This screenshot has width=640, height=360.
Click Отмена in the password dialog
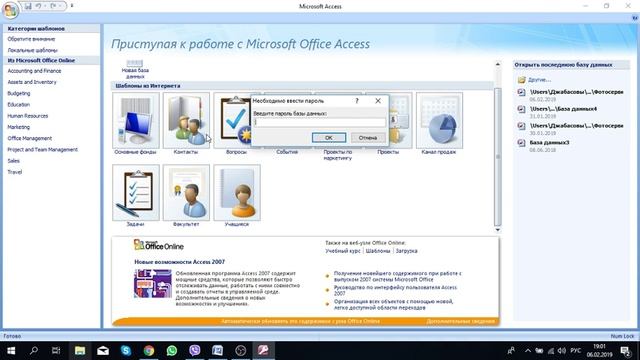[x=368, y=138]
